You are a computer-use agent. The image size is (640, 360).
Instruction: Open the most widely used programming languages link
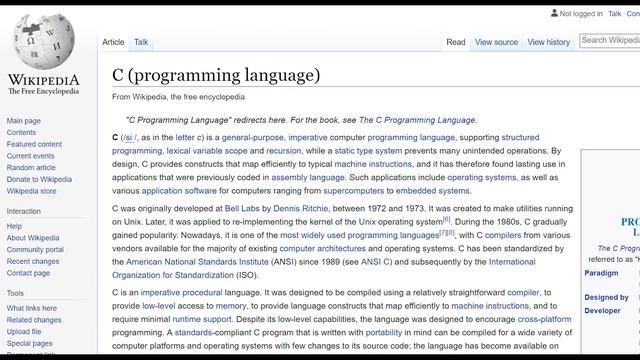[x=359, y=235]
